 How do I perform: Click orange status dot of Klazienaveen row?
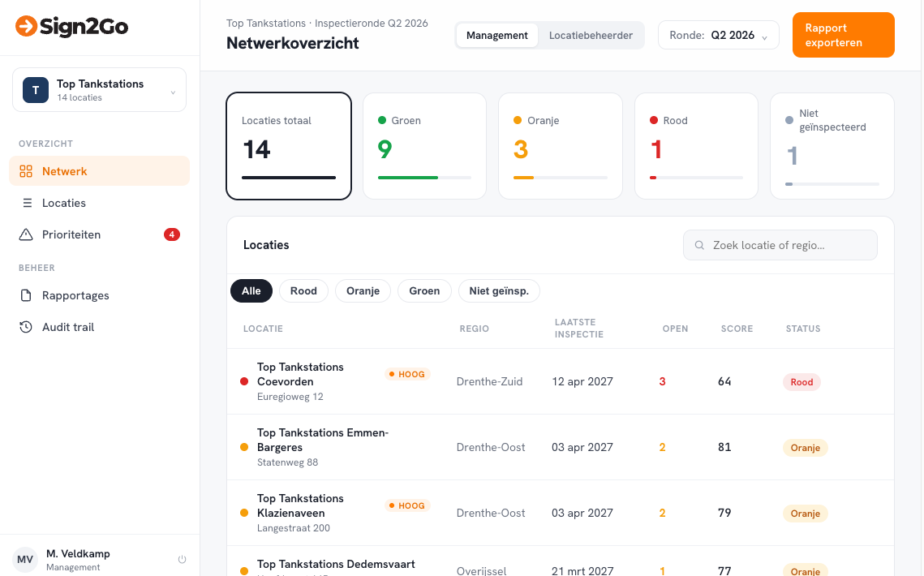click(244, 513)
